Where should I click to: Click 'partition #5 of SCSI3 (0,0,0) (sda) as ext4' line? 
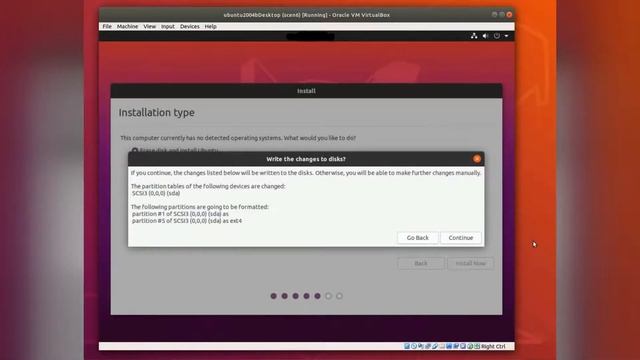tap(187, 221)
